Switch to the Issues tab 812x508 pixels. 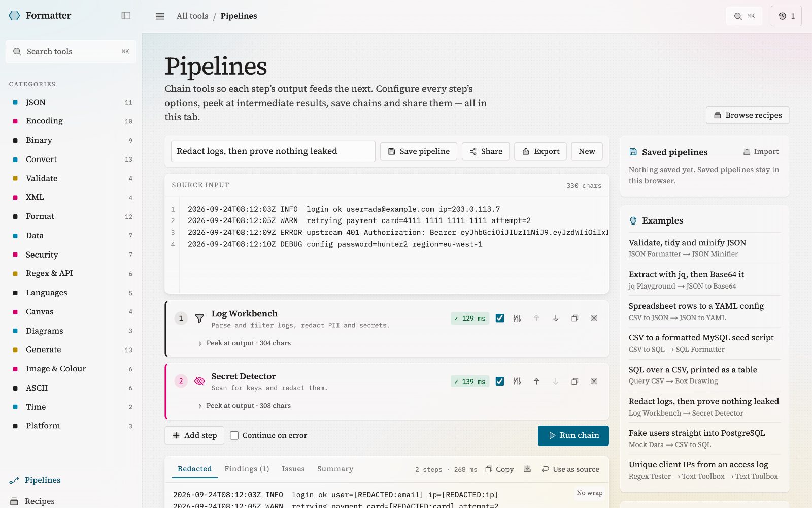coord(293,469)
